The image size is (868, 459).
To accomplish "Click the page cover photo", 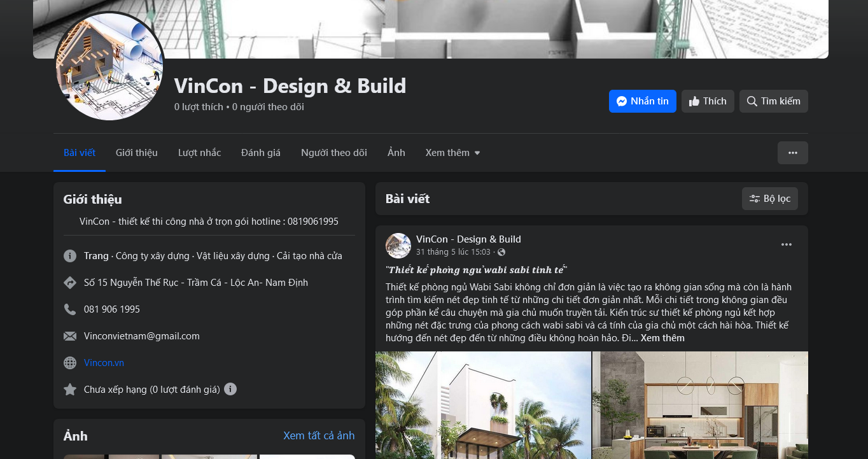I will click(x=431, y=29).
